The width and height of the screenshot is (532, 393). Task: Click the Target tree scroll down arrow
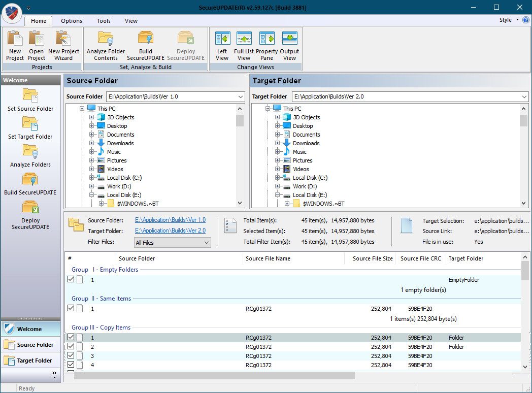[x=523, y=203]
